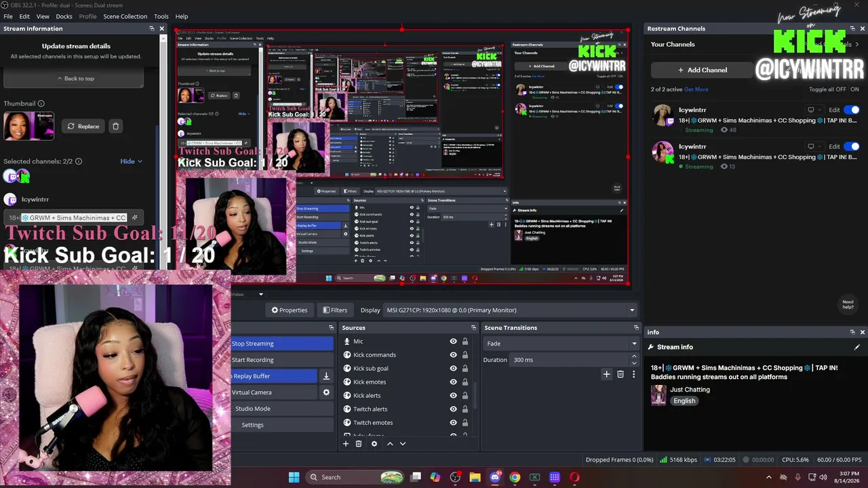Viewport: 868px width, 488px height.
Task: Open the transition options three-dot menu
Action: click(x=633, y=374)
